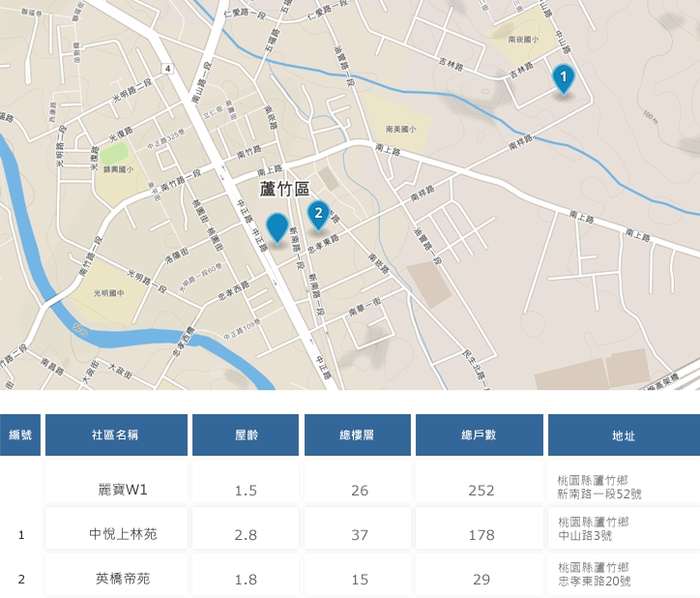The height and width of the screenshot is (598, 700).
Task: Sort by the 編號 column header
Action: click(20, 434)
